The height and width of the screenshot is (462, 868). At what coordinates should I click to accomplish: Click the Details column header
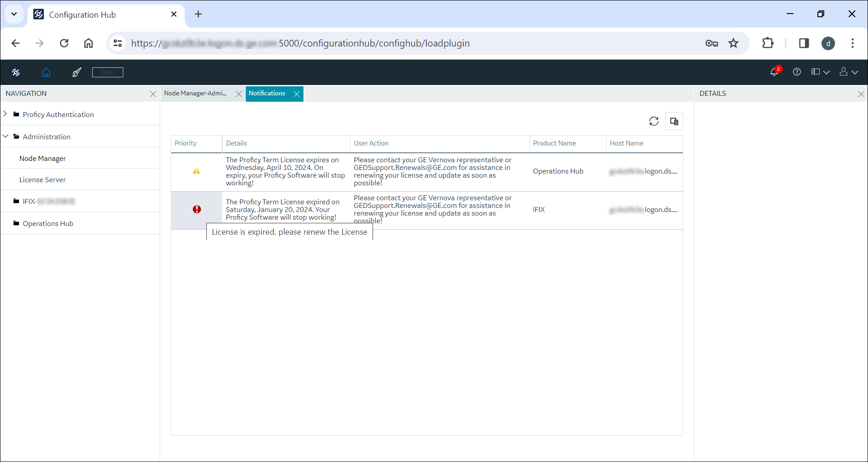coord(286,143)
